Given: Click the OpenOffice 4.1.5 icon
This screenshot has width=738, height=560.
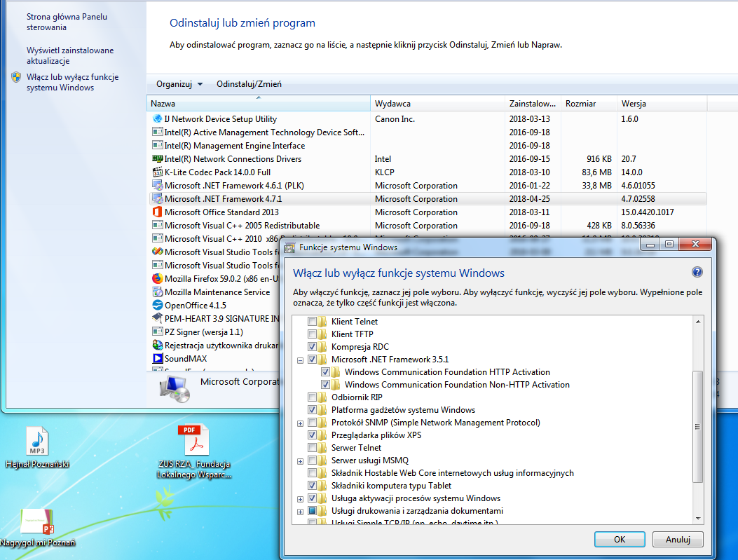Looking at the screenshot, I should 158,306.
